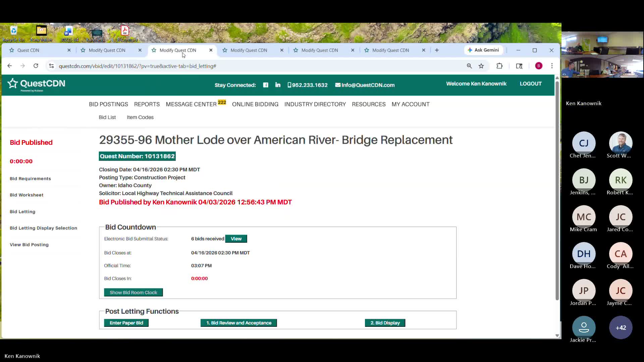
Task: Open Recycle Bin desktop icon
Action: click(13, 34)
